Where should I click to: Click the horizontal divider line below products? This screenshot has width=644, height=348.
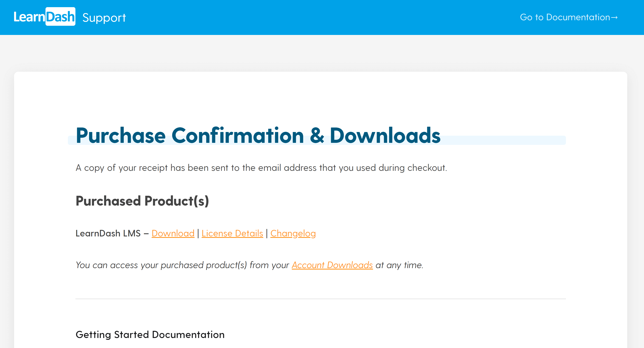pyautogui.click(x=320, y=299)
